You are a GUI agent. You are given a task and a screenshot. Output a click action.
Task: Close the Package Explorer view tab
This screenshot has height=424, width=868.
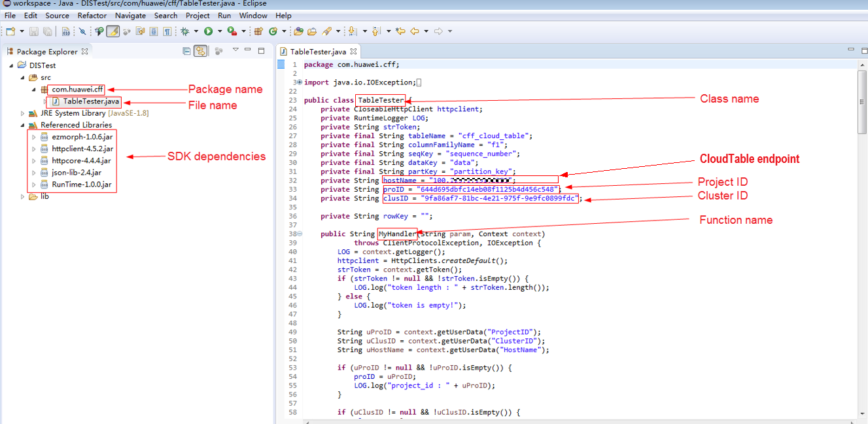[x=85, y=51]
